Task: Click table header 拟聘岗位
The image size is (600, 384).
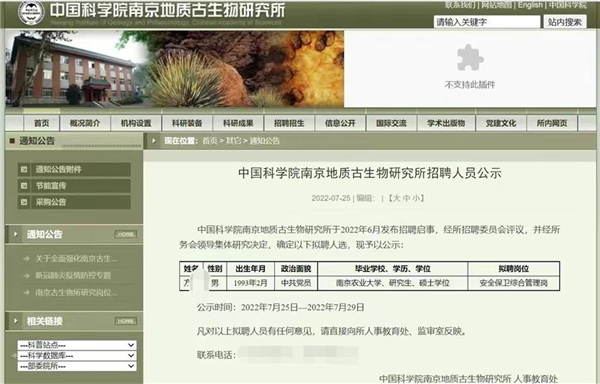Action: point(514,269)
